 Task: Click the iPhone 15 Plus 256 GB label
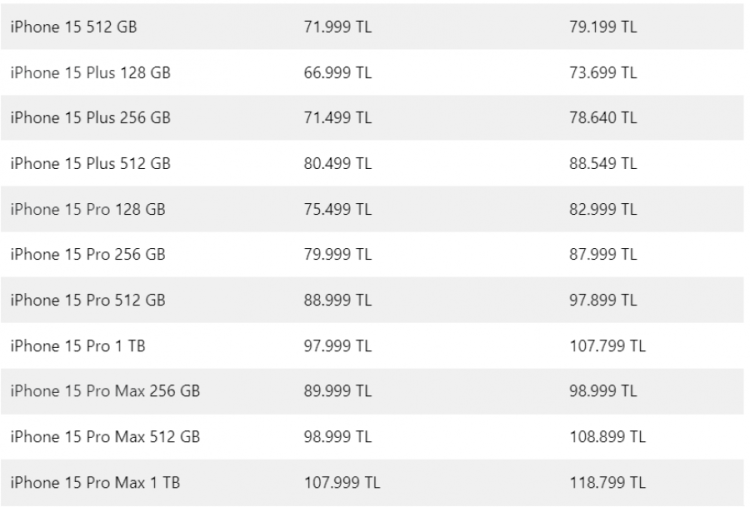coord(90,118)
